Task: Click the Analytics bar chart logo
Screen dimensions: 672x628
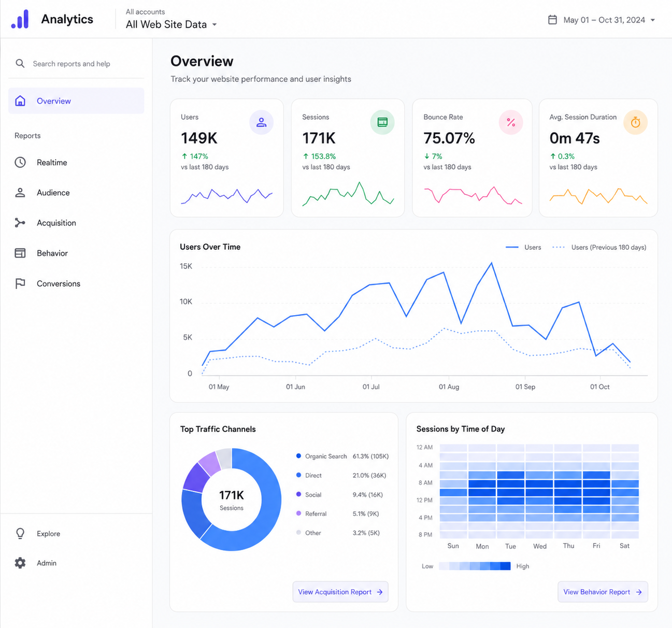Action: point(20,19)
